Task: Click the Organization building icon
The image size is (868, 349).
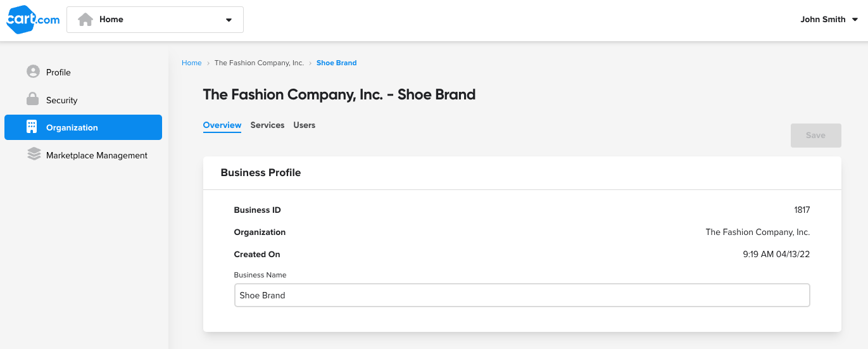Action: (x=32, y=127)
